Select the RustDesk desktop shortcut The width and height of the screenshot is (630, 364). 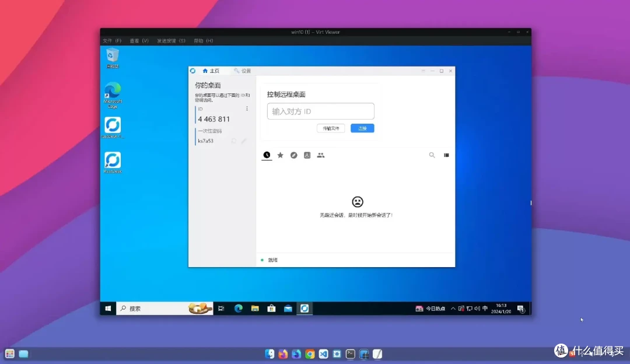point(113,162)
